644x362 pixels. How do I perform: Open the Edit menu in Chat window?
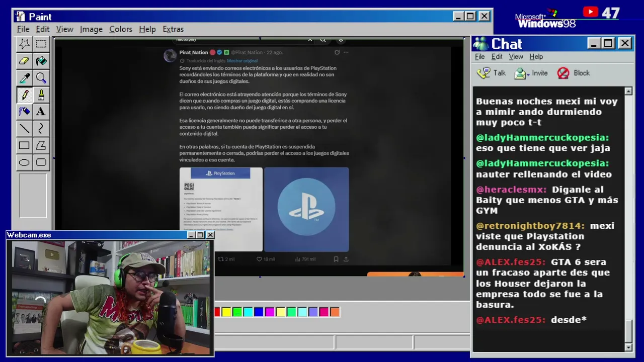(497, 57)
